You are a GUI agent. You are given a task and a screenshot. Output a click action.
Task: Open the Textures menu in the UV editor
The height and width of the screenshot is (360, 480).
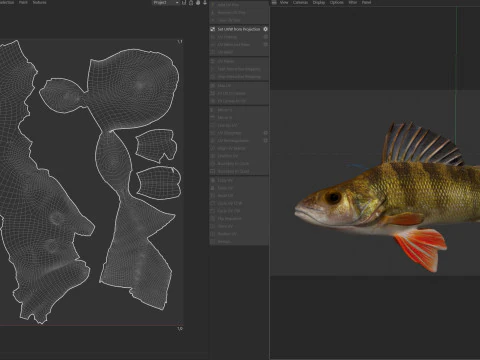(x=39, y=2)
